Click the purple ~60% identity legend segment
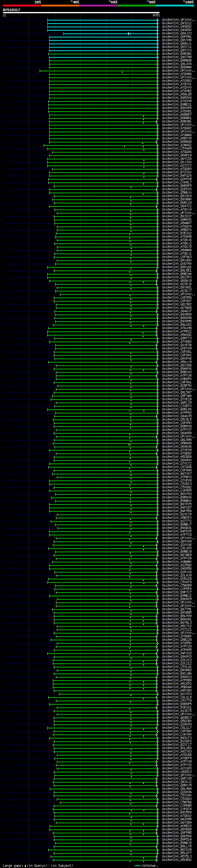197x868 pixels. (x=98, y=6)
